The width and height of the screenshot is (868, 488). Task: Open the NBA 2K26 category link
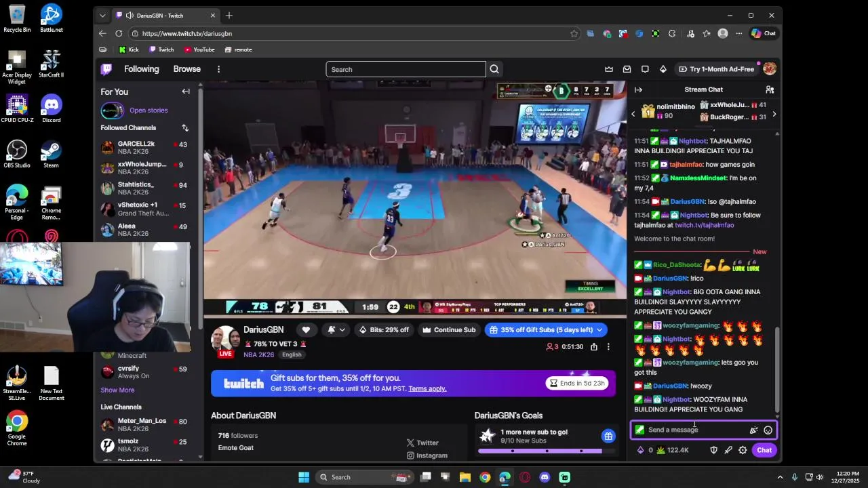(x=259, y=354)
